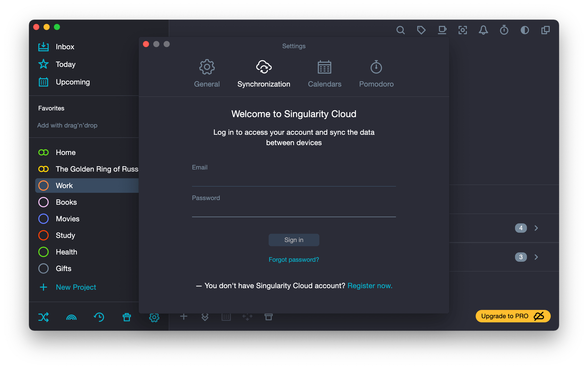This screenshot has height=369, width=588.
Task: Toggle the half-circle theme contrast icon
Action: pos(525,30)
